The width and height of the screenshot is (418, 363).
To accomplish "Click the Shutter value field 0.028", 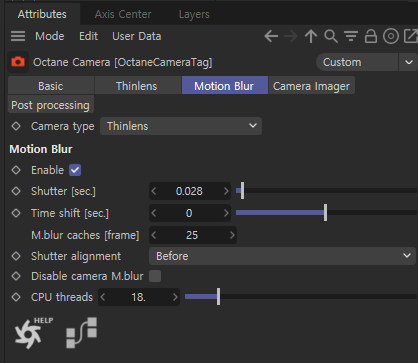I will coord(189,191).
